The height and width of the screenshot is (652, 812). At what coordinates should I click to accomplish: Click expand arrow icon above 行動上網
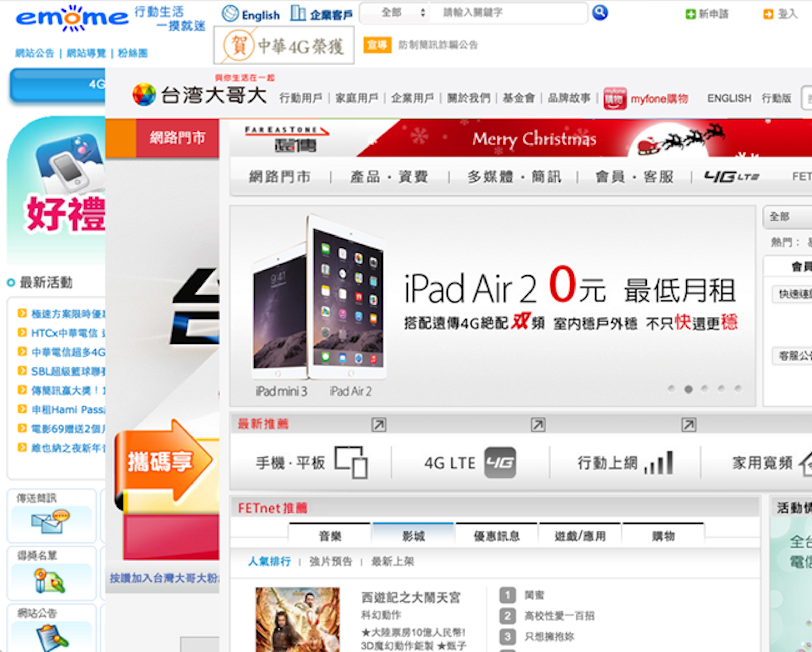[689, 425]
